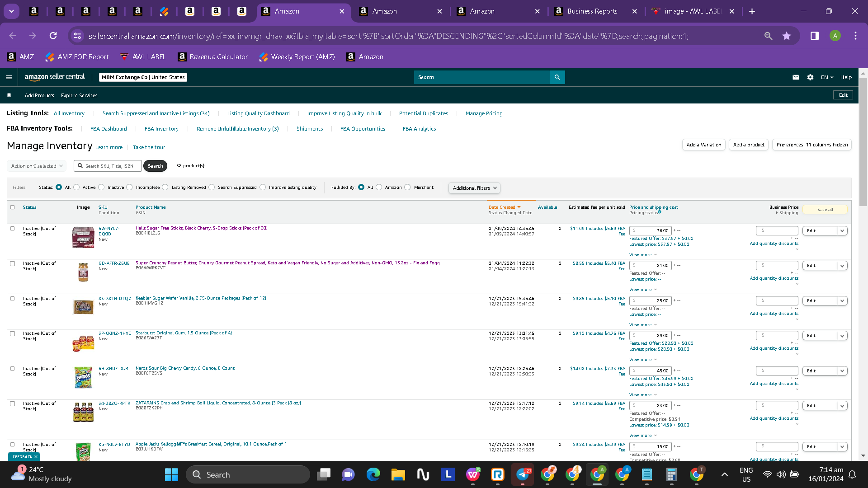Open the Take the tour link
The height and width of the screenshot is (488, 868).
point(149,147)
